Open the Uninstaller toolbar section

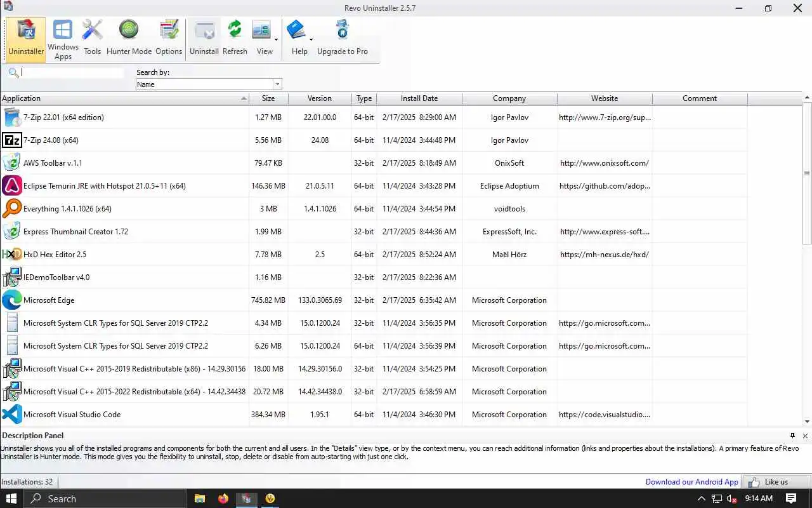tap(26, 39)
